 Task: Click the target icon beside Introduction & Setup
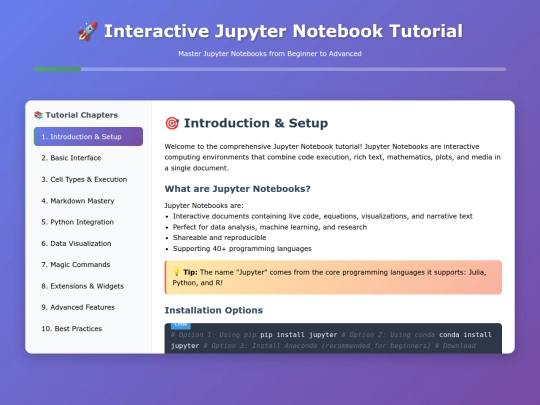pyautogui.click(x=172, y=123)
